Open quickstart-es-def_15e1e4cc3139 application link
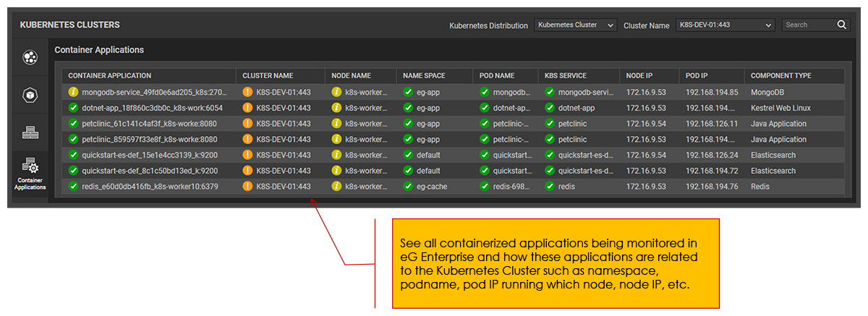This screenshot has width=868, height=316. pyautogui.click(x=150, y=155)
